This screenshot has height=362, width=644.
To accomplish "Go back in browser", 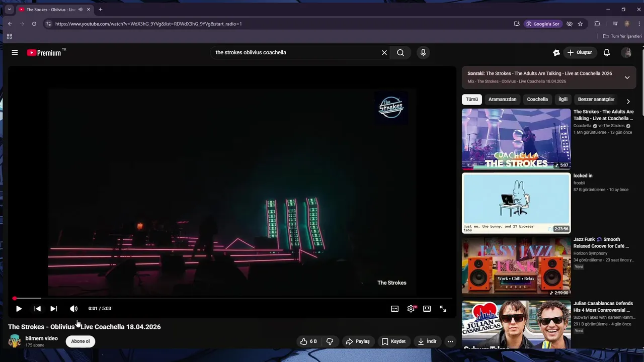I will click(x=10, y=24).
